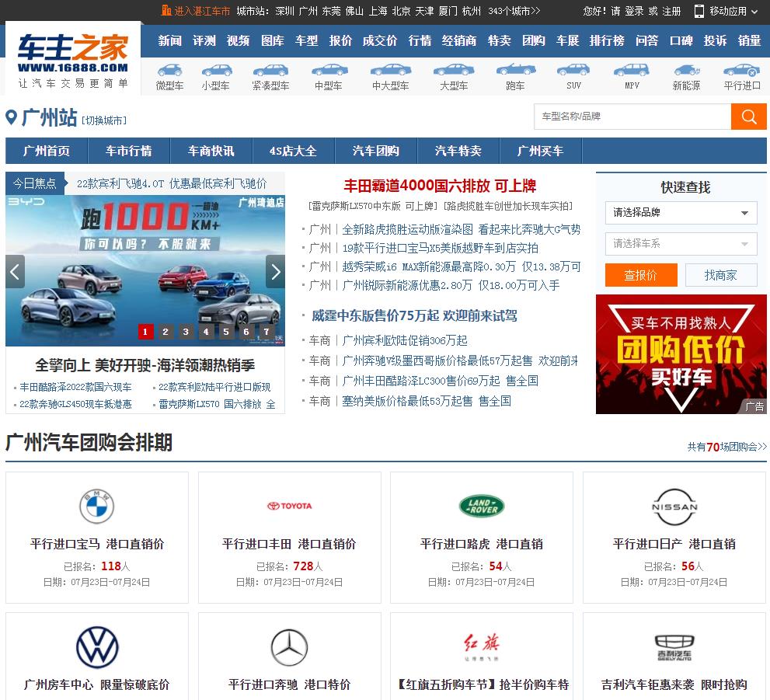Click the orange search magnifier button
The height and width of the screenshot is (700, 770).
pyautogui.click(x=748, y=117)
